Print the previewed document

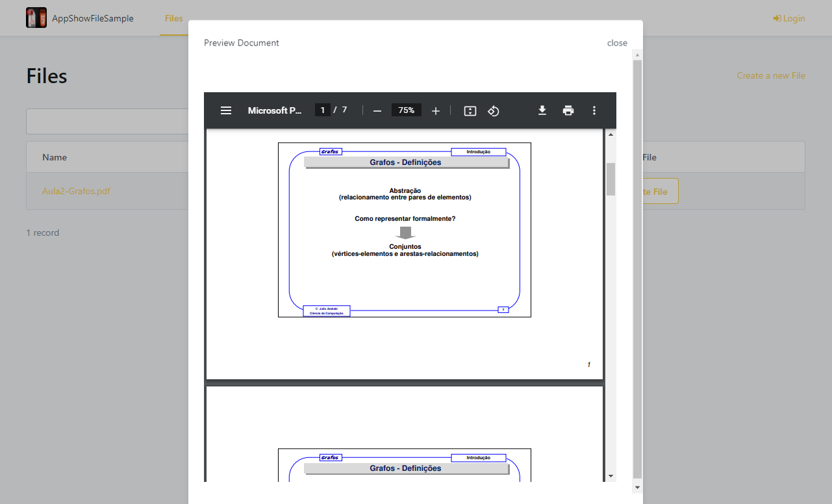coord(568,110)
